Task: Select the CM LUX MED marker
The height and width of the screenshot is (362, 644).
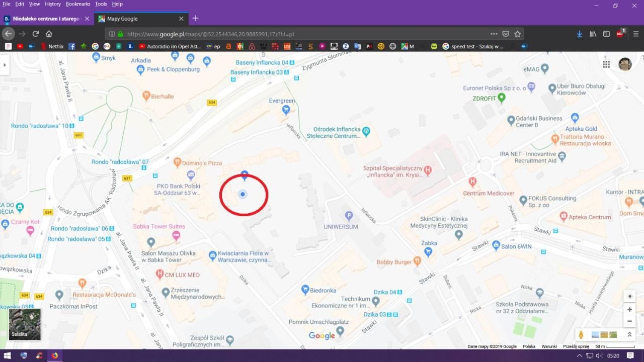Action: pyautogui.click(x=160, y=274)
